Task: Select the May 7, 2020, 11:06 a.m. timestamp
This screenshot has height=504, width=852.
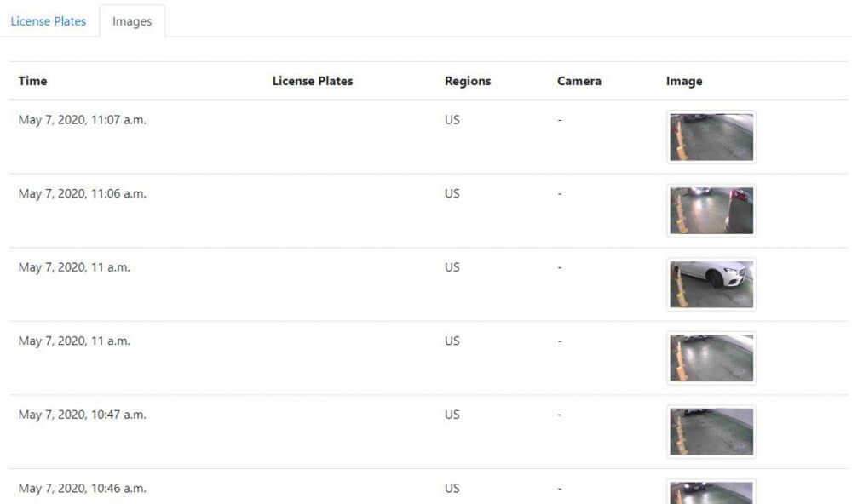Action: [82, 194]
